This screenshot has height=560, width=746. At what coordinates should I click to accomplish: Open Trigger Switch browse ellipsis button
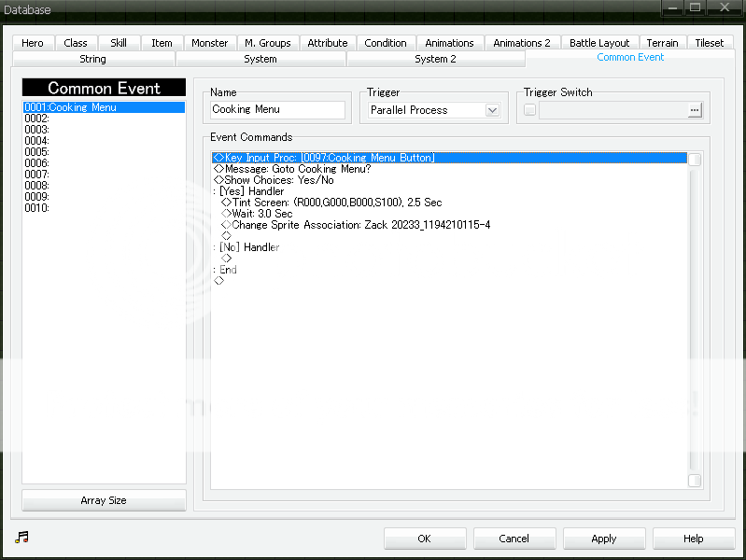694,110
